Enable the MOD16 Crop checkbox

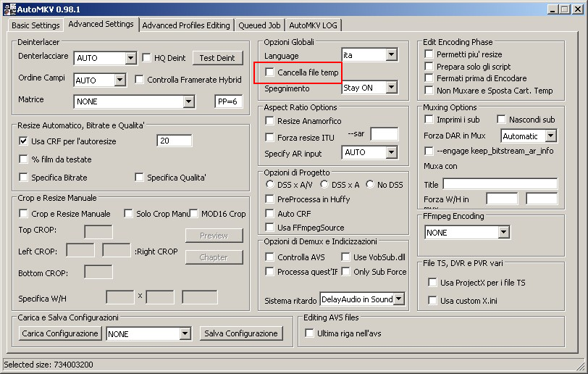coord(193,213)
